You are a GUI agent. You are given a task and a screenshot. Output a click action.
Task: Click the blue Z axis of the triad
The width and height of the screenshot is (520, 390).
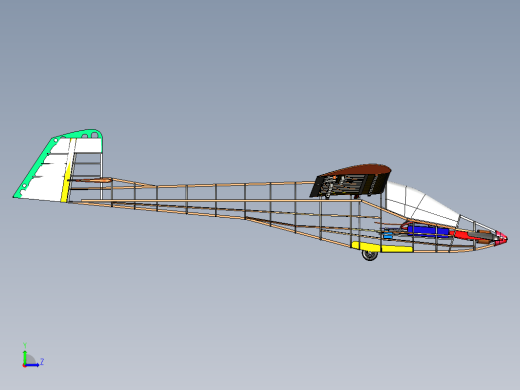[32, 365]
